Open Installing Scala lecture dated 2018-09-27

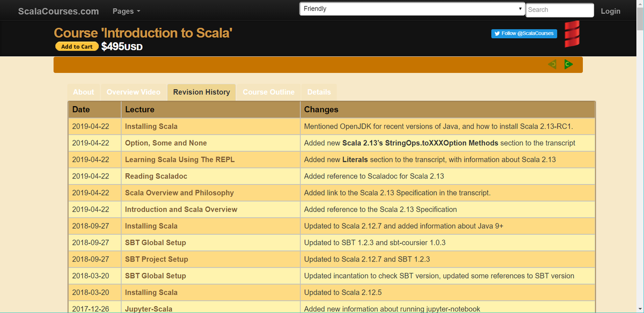(x=151, y=226)
